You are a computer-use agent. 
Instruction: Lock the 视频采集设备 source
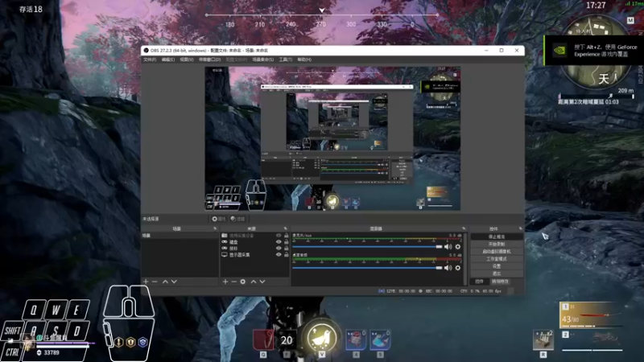(x=287, y=236)
